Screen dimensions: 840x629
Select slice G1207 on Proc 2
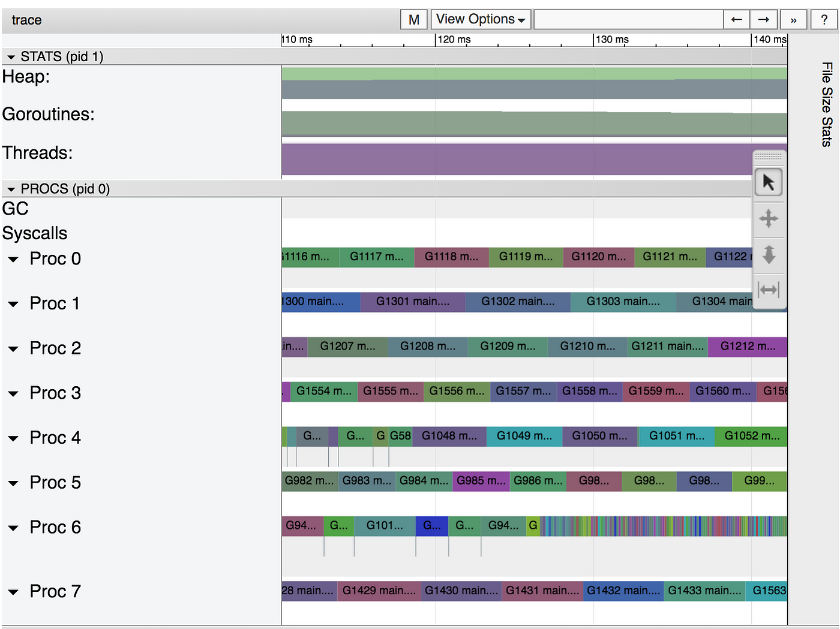347,347
